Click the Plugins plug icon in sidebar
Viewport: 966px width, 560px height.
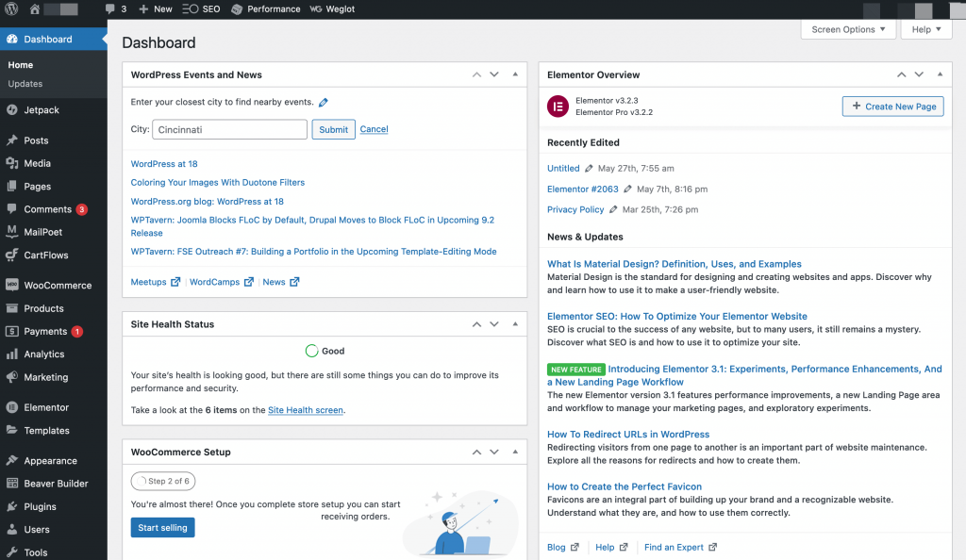coord(11,506)
